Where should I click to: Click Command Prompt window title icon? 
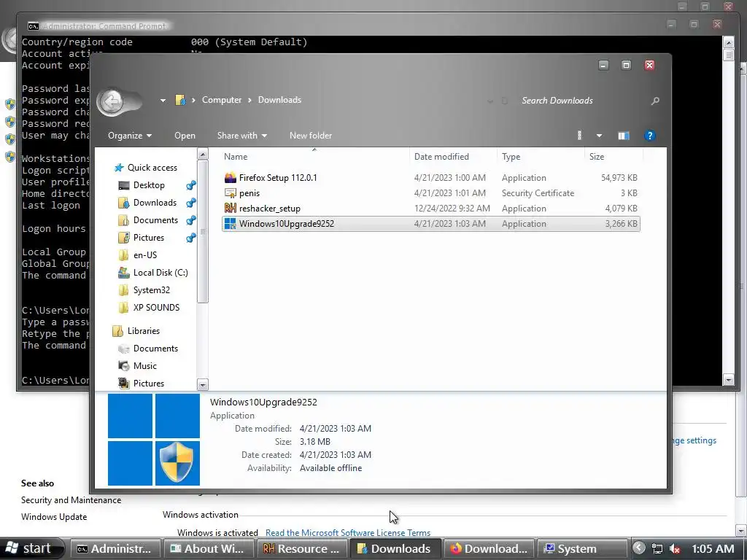[x=33, y=26]
